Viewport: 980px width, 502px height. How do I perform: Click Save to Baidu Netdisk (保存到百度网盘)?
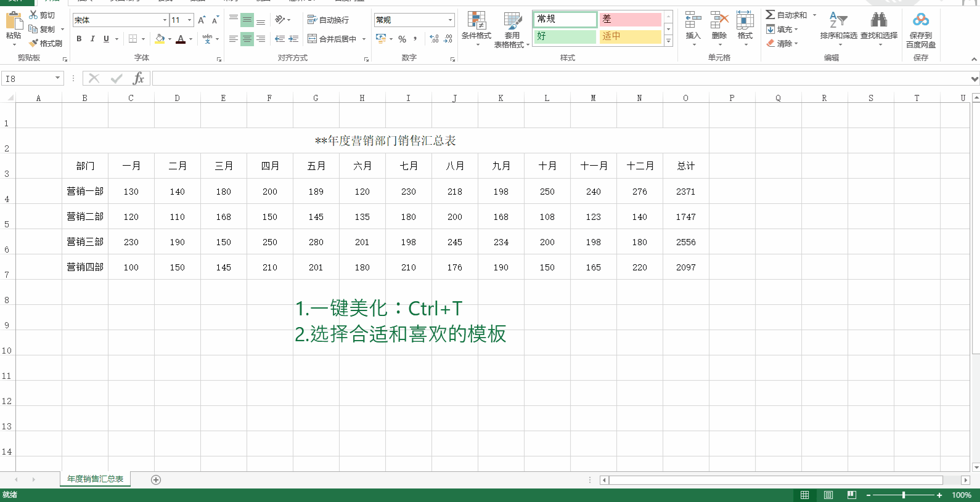pos(921,30)
